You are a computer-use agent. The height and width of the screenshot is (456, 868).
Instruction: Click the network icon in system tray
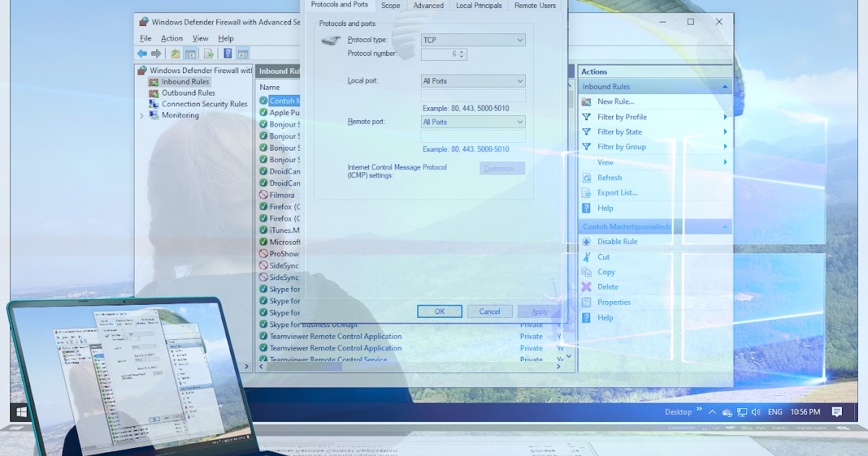click(x=741, y=412)
